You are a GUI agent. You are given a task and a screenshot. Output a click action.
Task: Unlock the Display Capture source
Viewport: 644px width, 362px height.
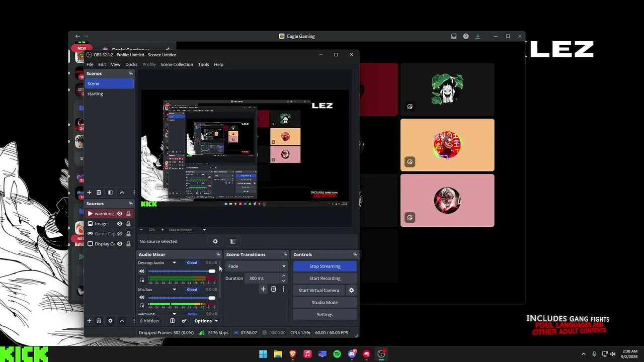click(x=128, y=244)
